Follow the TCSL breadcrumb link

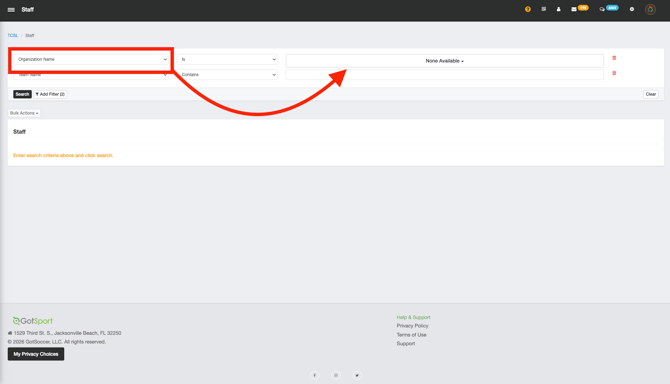coord(13,35)
